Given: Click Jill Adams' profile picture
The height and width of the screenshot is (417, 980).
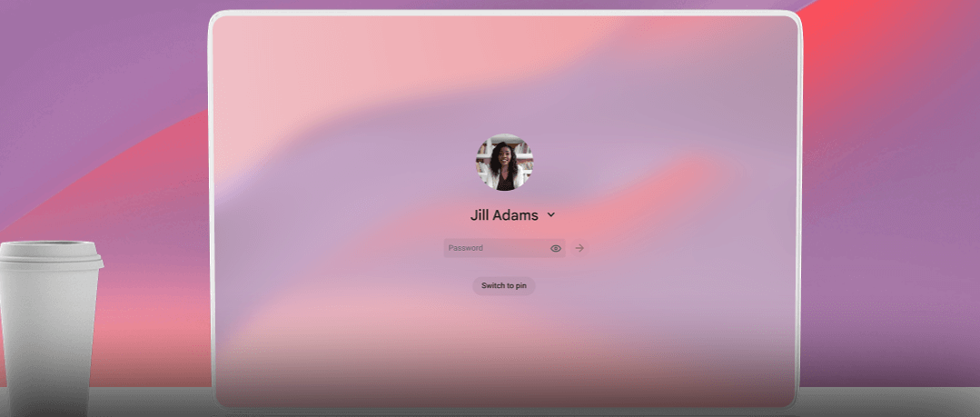Looking at the screenshot, I should [x=504, y=163].
